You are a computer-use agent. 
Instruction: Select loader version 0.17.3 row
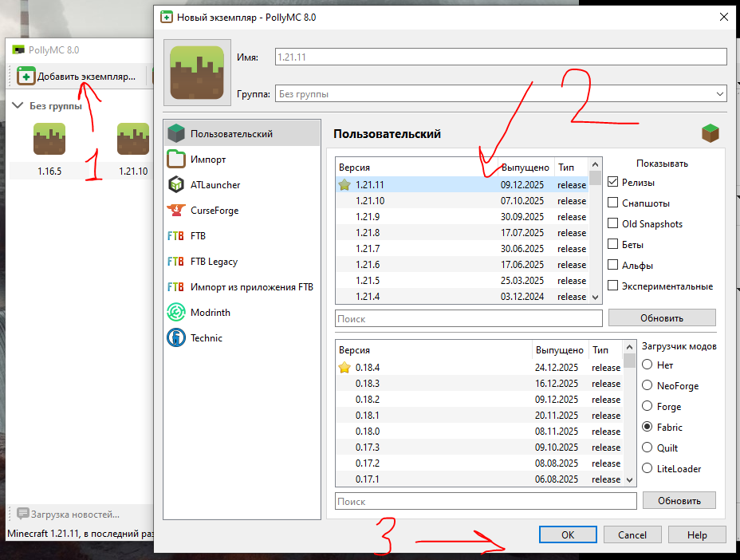[x=479, y=448]
